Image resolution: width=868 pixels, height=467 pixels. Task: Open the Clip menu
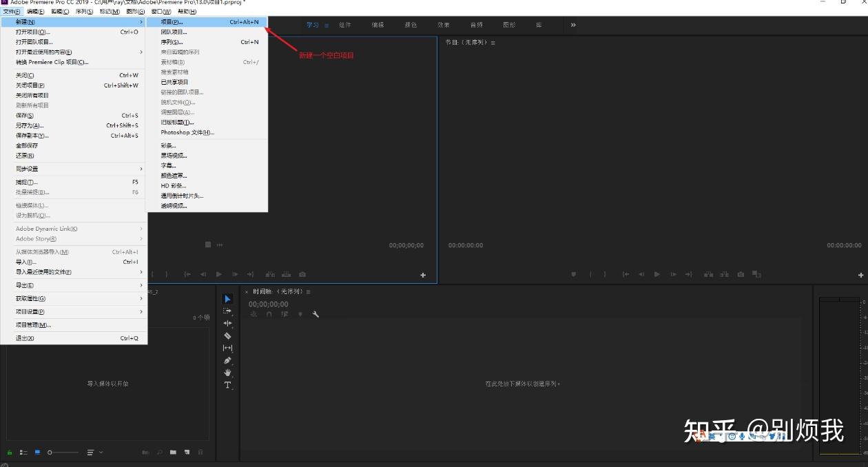click(x=60, y=12)
